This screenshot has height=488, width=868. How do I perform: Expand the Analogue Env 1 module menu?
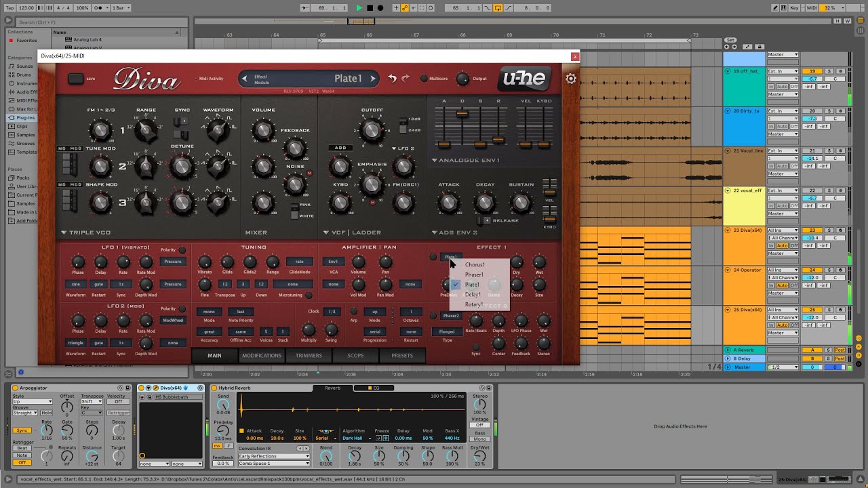click(434, 161)
